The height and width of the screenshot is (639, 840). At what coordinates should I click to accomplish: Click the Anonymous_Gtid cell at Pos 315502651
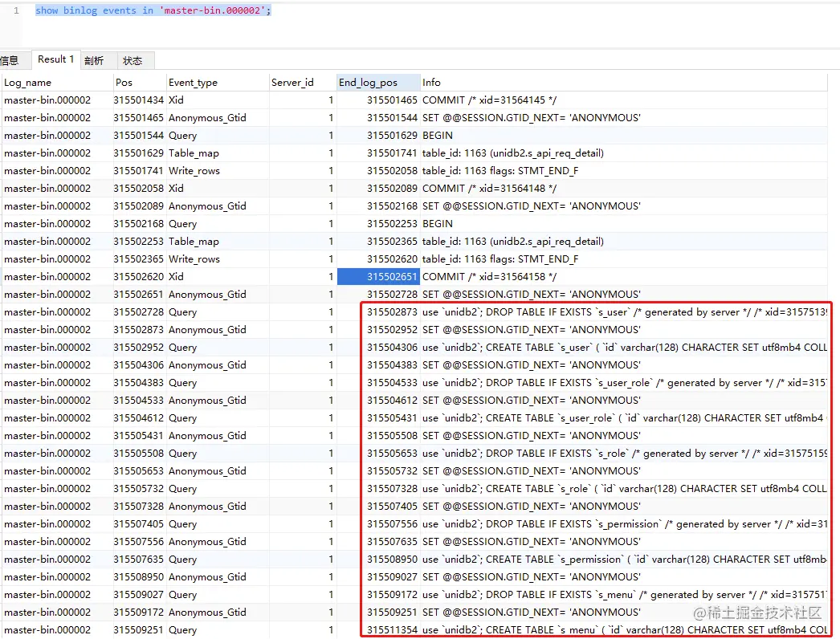point(217,295)
